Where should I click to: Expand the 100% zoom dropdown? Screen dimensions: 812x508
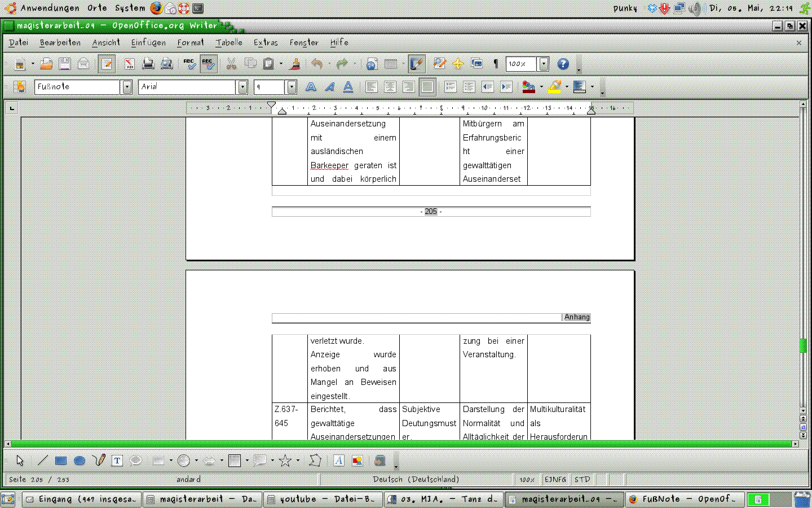pyautogui.click(x=544, y=64)
